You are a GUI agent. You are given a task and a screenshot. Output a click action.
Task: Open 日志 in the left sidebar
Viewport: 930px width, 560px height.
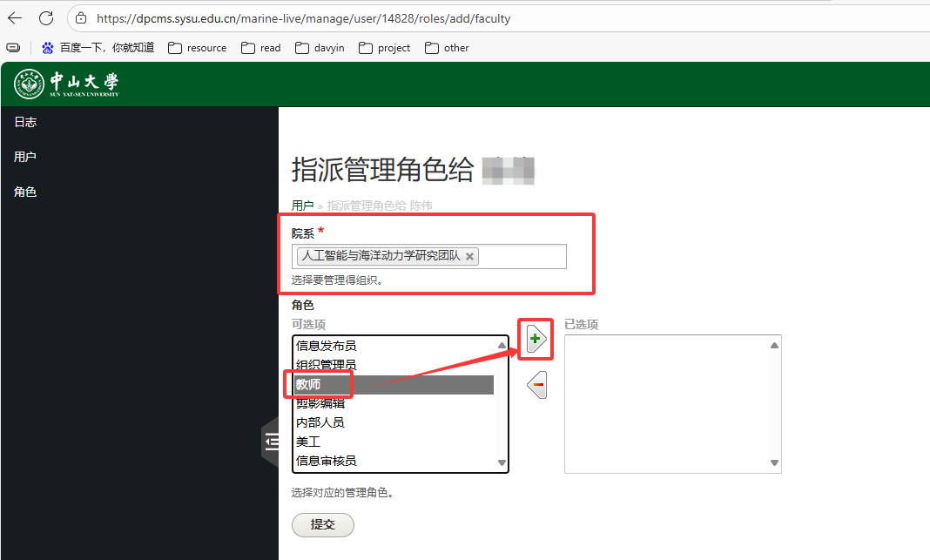[25, 122]
